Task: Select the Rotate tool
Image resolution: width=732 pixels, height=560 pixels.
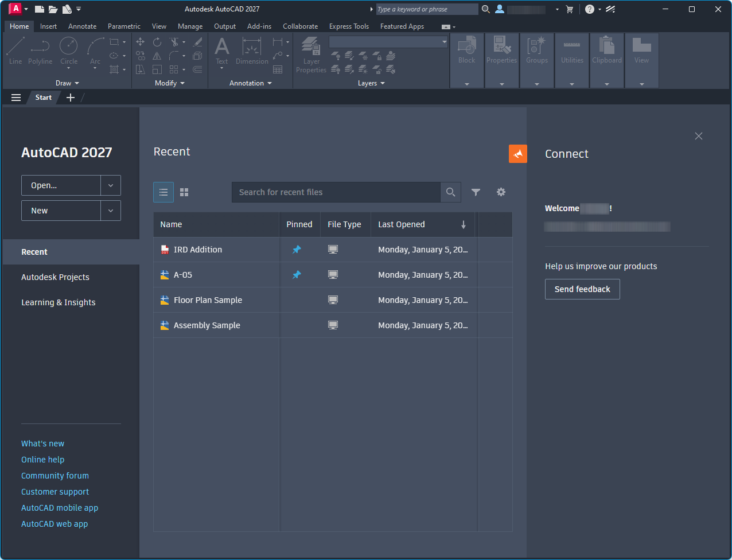Action: point(157,42)
